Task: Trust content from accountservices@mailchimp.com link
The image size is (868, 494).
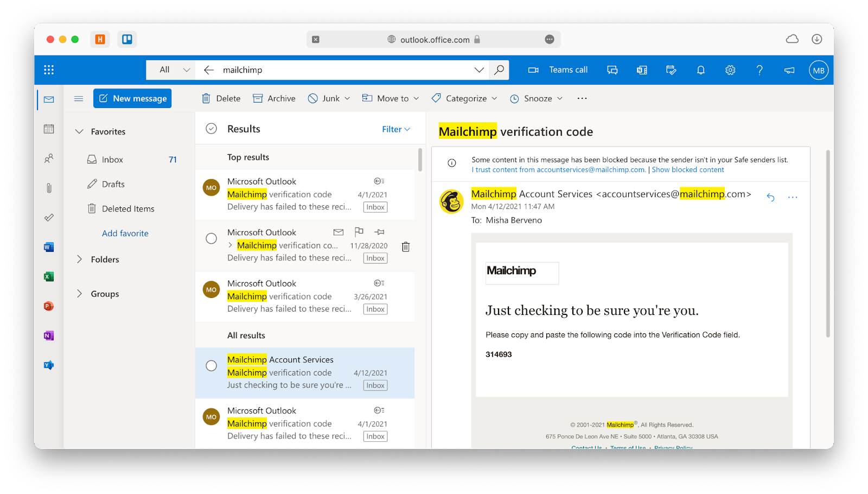Action: click(x=558, y=170)
